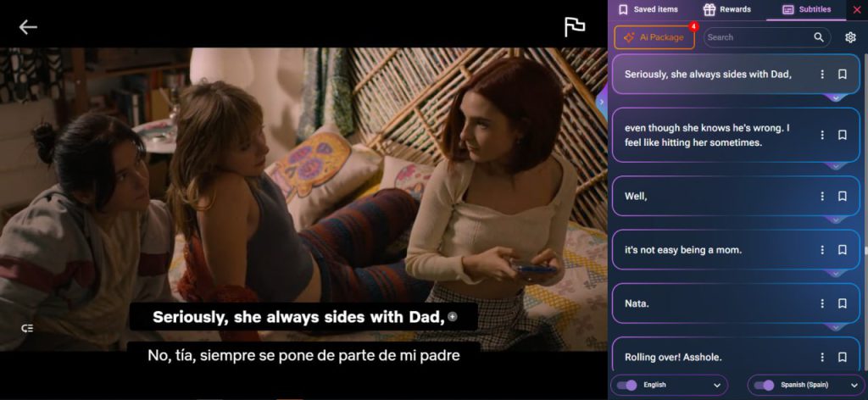
Task: Focus the subtitle Search field
Action: [766, 37]
